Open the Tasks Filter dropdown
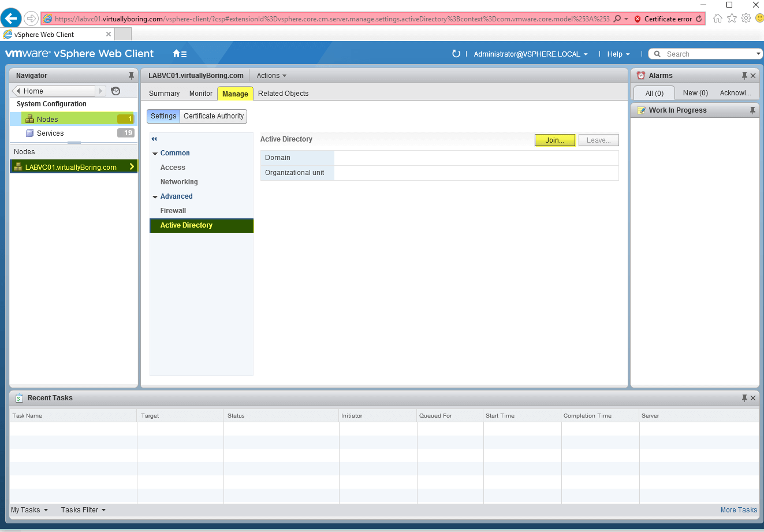 [84, 510]
